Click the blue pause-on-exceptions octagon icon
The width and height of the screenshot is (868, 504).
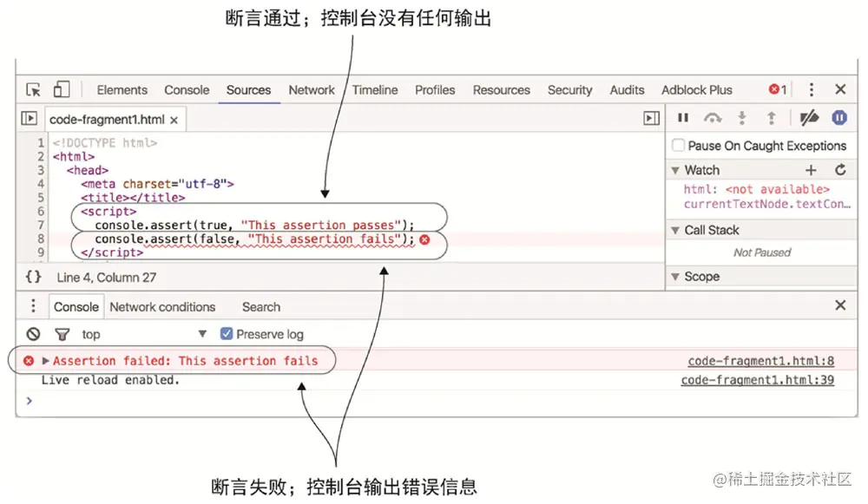(x=839, y=118)
